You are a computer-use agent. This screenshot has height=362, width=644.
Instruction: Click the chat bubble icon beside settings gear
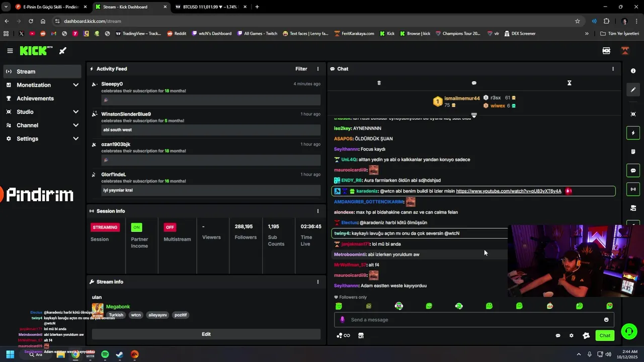(x=558, y=335)
